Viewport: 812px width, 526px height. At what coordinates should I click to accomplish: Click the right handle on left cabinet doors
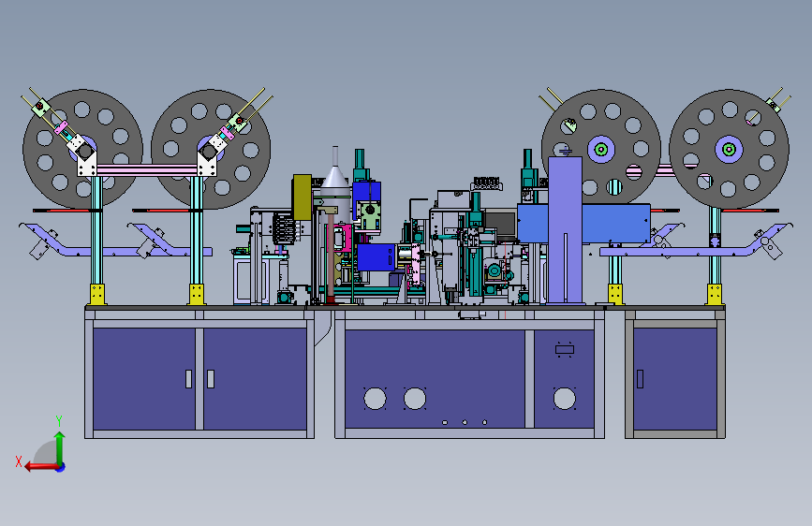point(211,379)
